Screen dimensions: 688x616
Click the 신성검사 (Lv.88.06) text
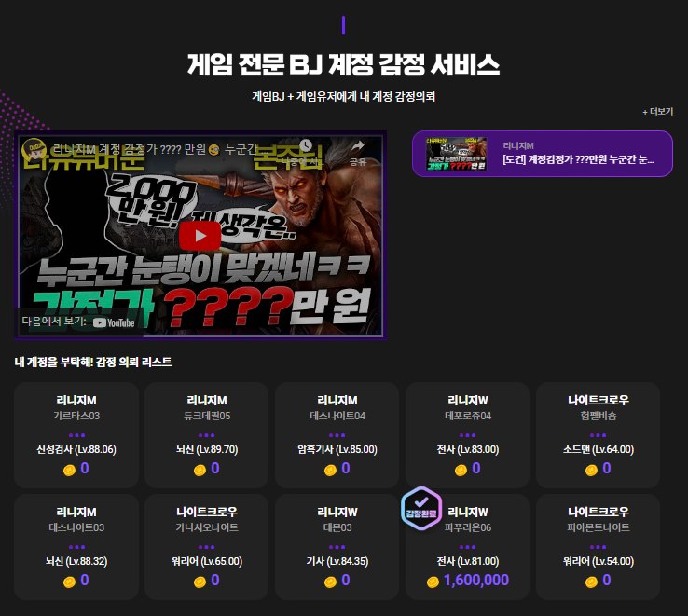tap(76, 449)
